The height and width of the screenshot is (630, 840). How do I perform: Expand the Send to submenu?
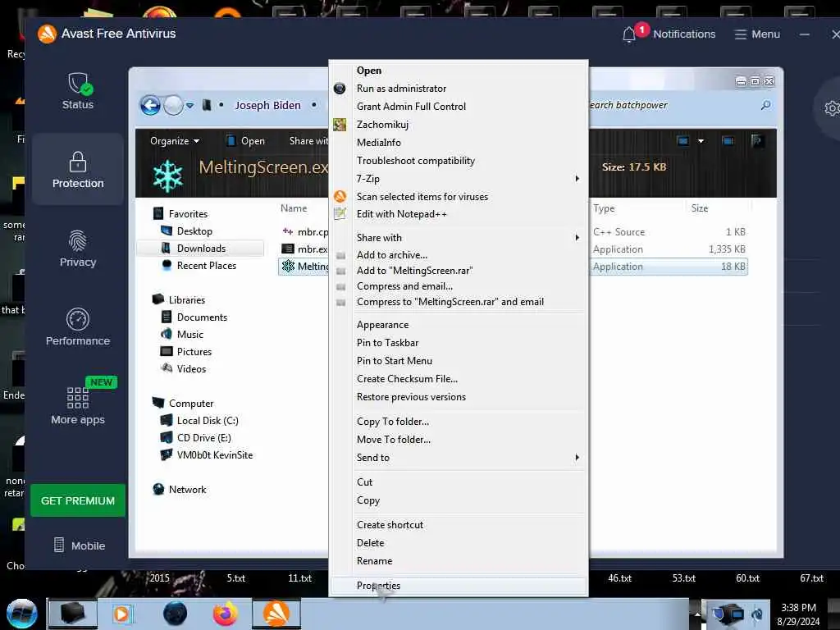[x=458, y=458]
